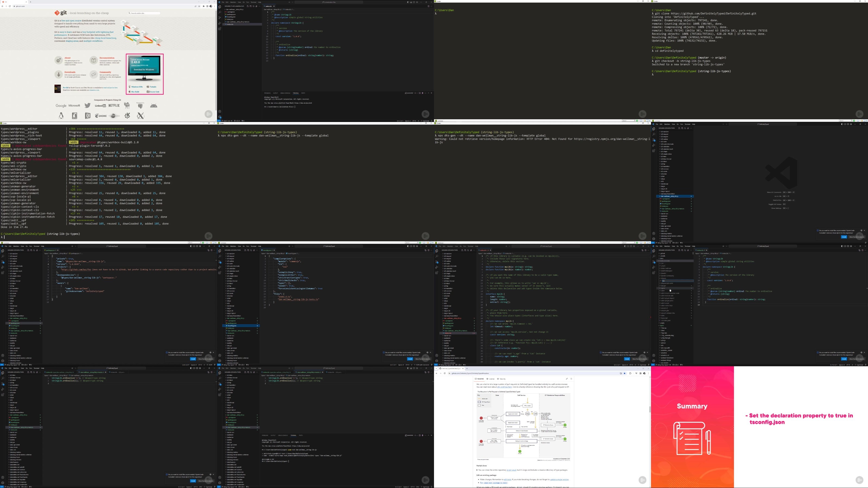Collapse all folders icon in ts-declaration-files explorer header
The height and width of the screenshot is (488, 868).
pos(257,6)
